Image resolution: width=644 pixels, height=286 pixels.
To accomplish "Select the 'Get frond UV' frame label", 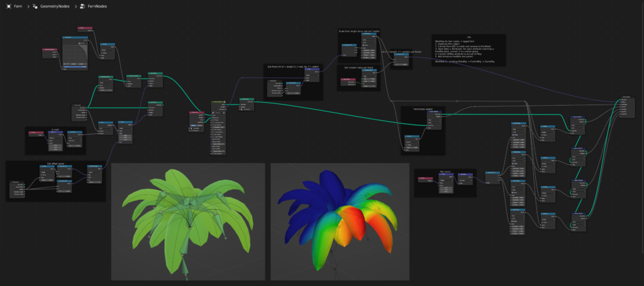I will click(x=293, y=67).
